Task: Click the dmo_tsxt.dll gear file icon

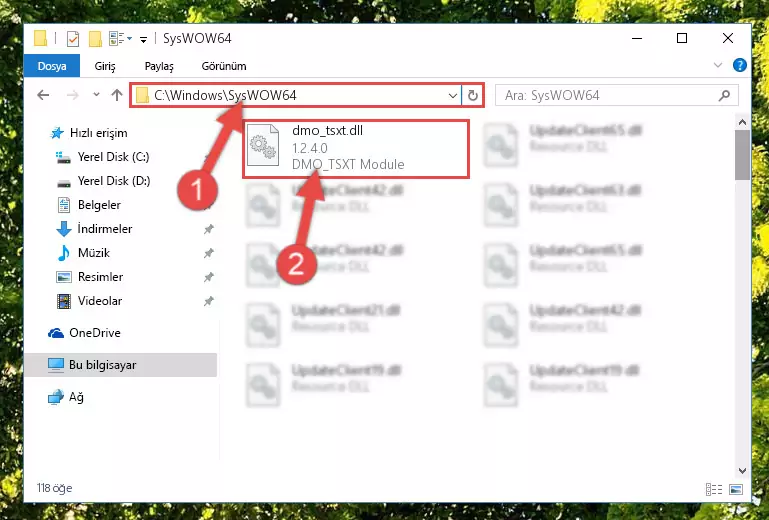Action: 263,146
